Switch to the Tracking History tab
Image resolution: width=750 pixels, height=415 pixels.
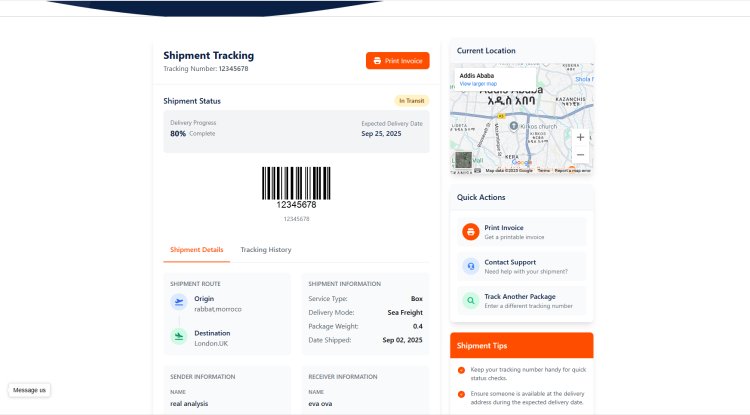click(265, 250)
